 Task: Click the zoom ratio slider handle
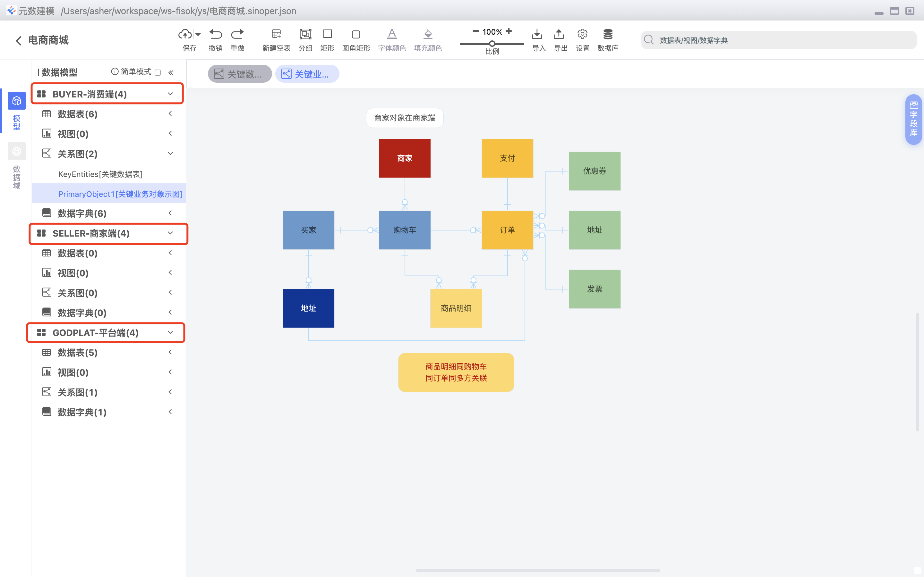click(492, 44)
